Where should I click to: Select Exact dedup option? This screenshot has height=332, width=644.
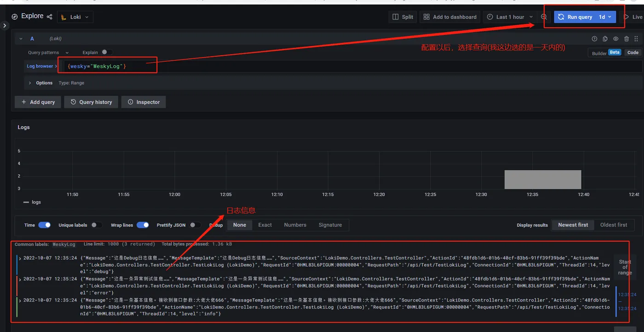(265, 225)
